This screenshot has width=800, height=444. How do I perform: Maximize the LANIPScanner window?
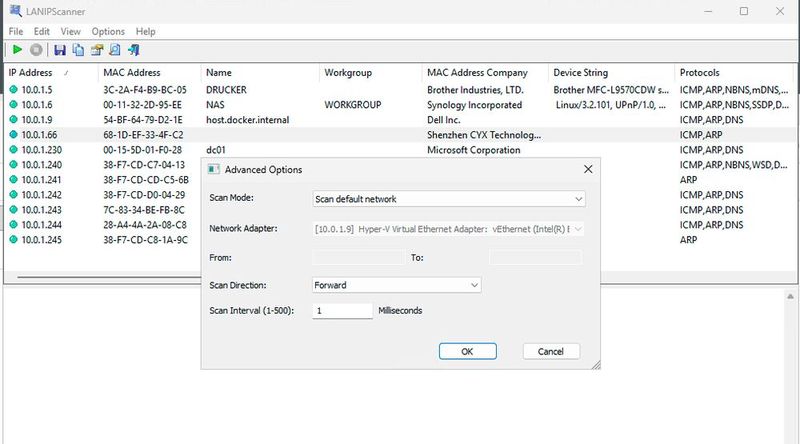click(x=744, y=11)
